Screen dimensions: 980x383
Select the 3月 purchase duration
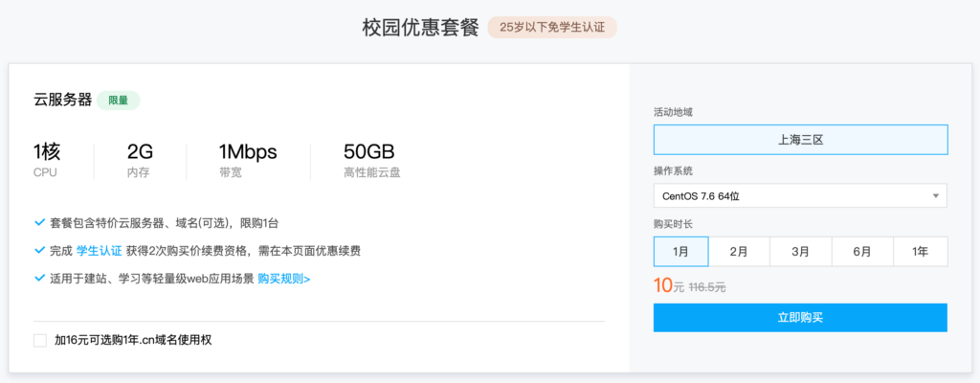pos(800,252)
